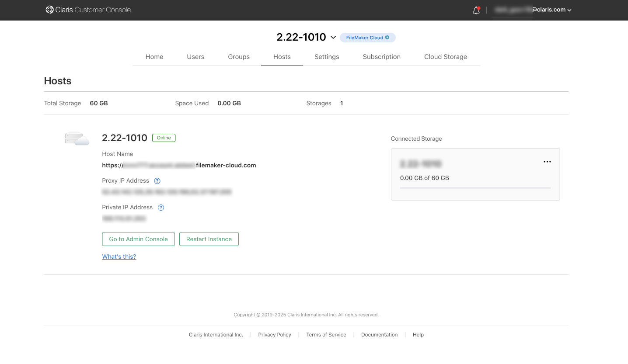Open the account email dropdown menu
Viewport: 628px width, 364px height.
click(569, 10)
